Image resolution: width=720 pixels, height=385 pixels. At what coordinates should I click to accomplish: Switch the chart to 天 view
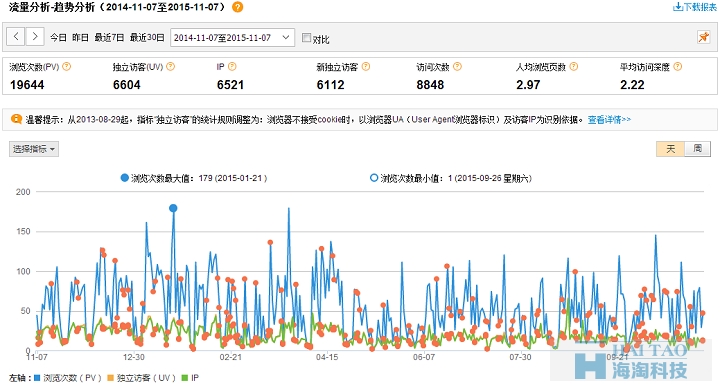(670, 148)
